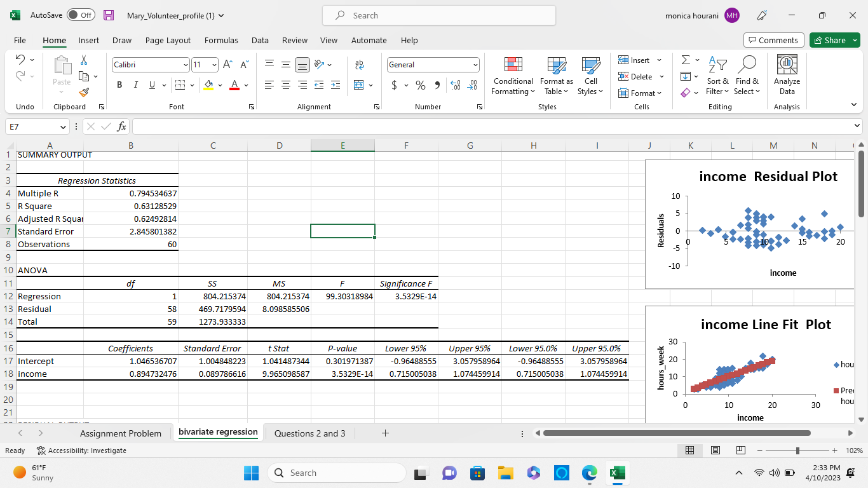Click Center horizontal alignment icon
The image size is (868, 488).
[x=286, y=85]
